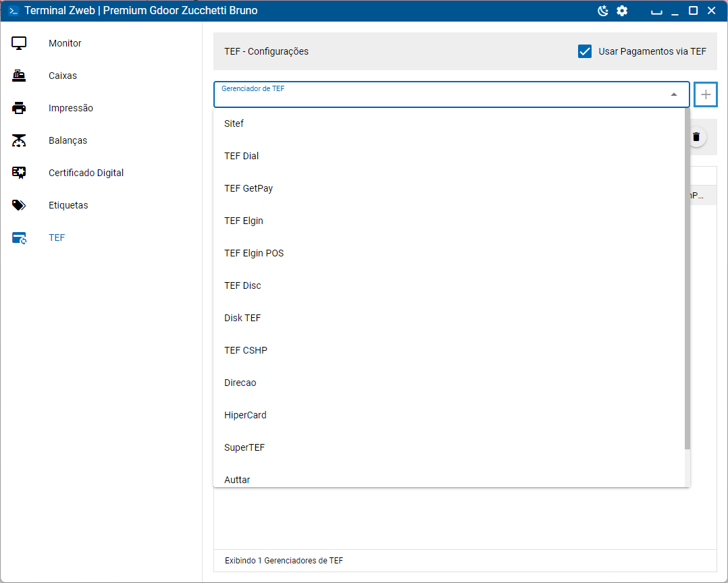This screenshot has width=728, height=583.
Task: Collapse the Gerenciador de TEF dropdown arrow
Action: [674, 94]
